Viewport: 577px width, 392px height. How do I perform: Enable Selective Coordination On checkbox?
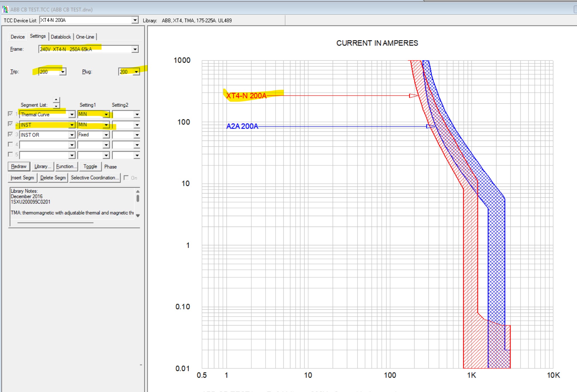[x=126, y=178]
